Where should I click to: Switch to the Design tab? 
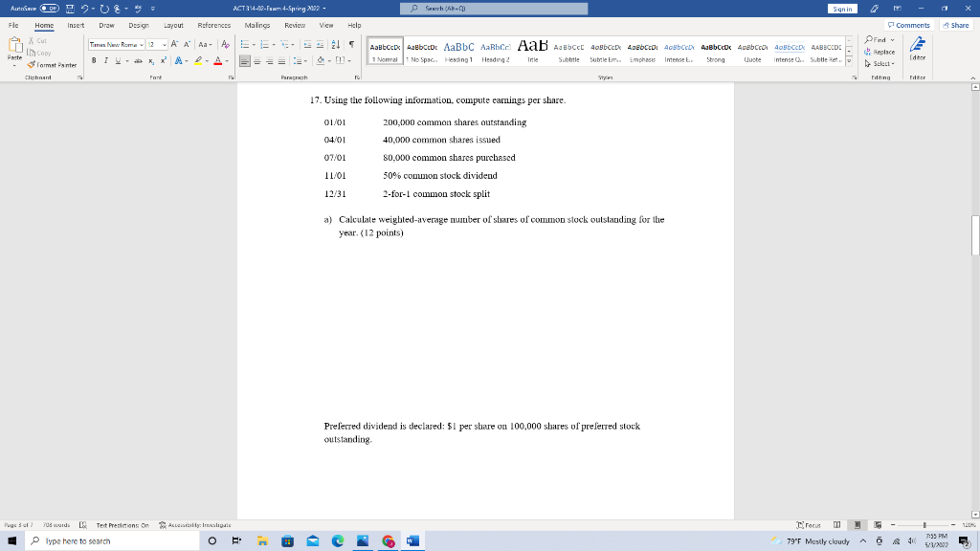139,26
